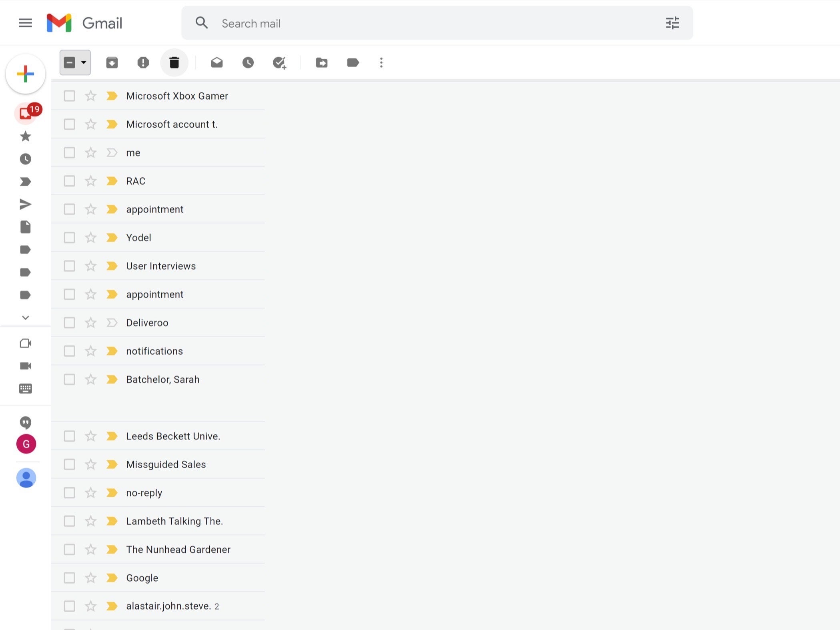Open Starred in the sidebar

click(x=25, y=136)
